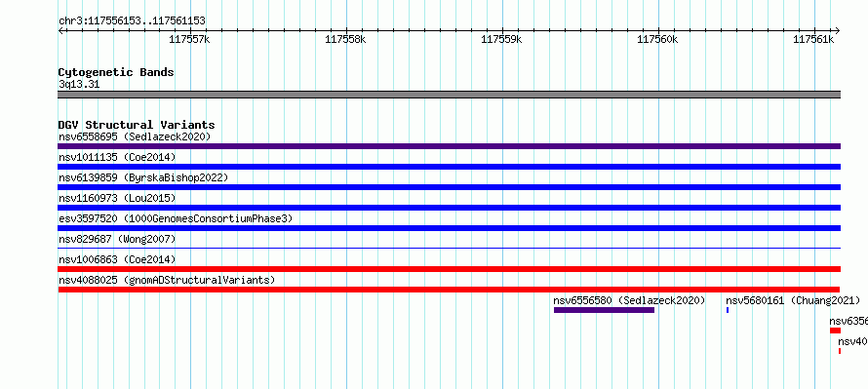Select the tiny blue nsv5680161 variant marker
Image resolution: width=868 pixels, height=389 pixels.
(x=728, y=310)
